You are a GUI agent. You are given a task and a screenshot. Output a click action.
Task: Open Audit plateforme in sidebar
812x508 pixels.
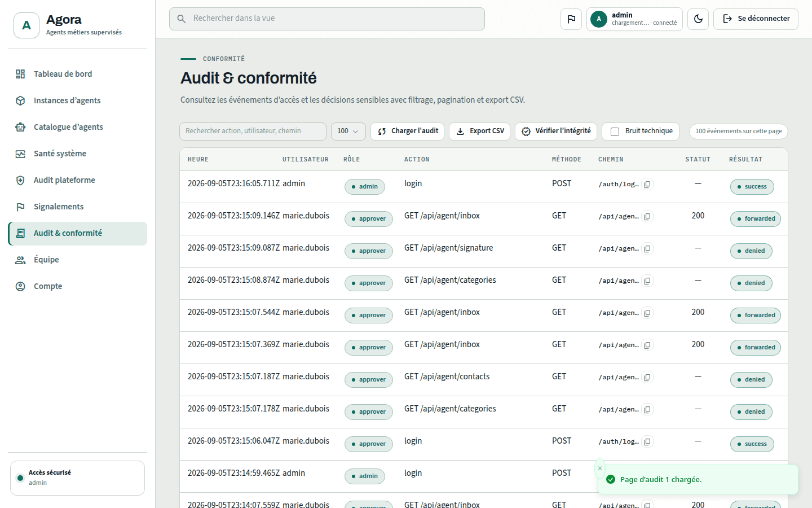point(77,180)
